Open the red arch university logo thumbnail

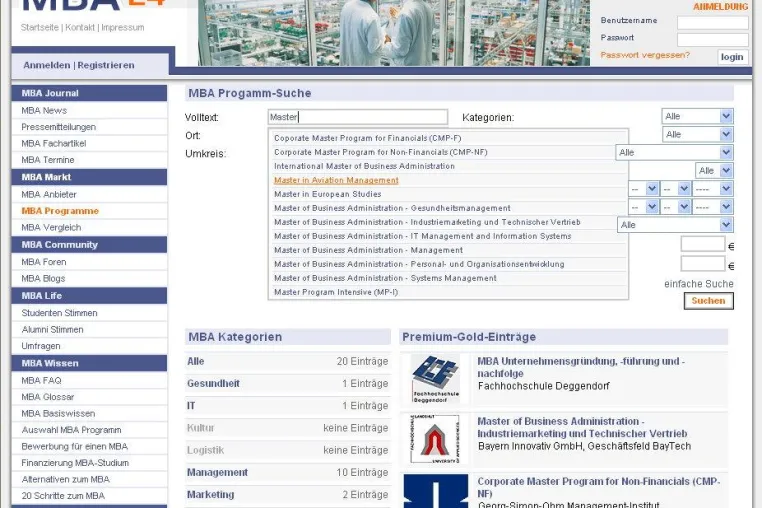pos(435,439)
